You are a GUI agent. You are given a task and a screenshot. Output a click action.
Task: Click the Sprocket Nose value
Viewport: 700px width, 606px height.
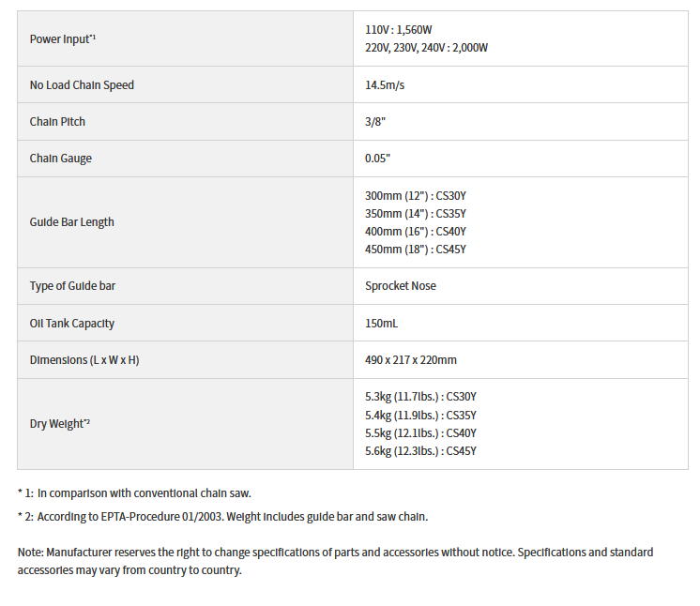click(x=401, y=286)
